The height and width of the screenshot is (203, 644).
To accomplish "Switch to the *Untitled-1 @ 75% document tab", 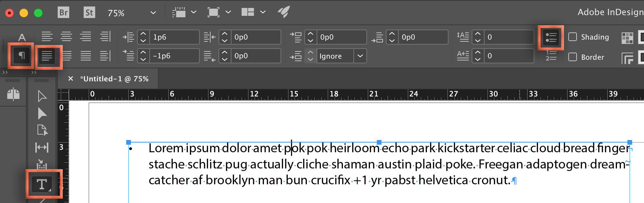I will 114,79.
